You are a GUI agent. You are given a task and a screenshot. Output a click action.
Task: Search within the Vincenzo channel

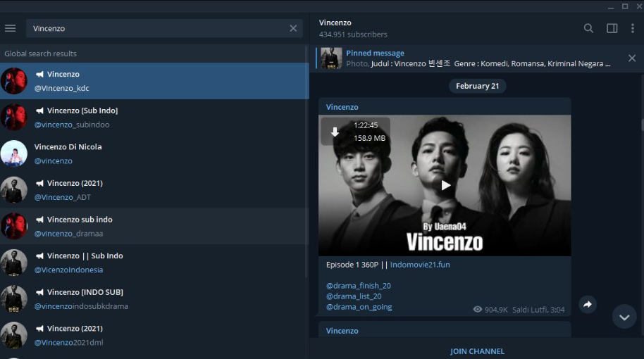click(x=588, y=28)
